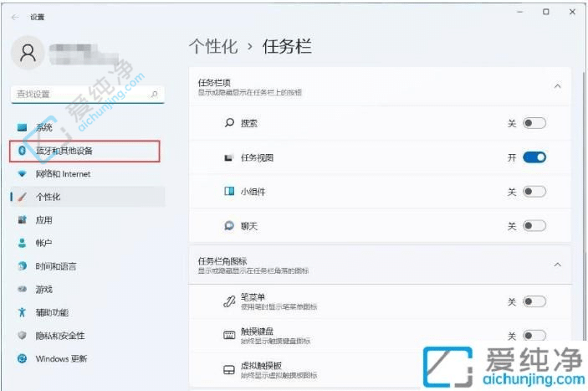
Task: Click the 任务栏 breadcrumb heading
Action: point(287,47)
